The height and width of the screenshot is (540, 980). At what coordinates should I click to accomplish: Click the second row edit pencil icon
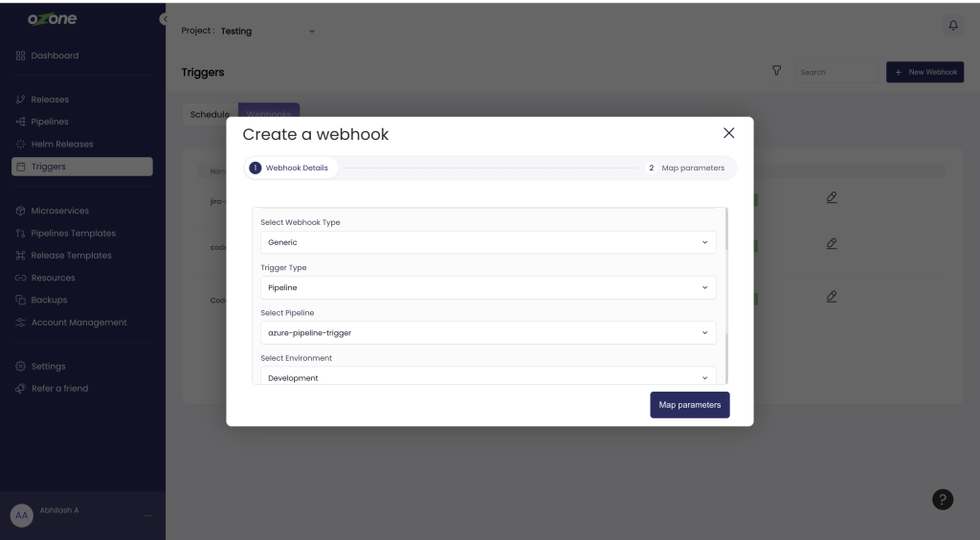point(832,244)
